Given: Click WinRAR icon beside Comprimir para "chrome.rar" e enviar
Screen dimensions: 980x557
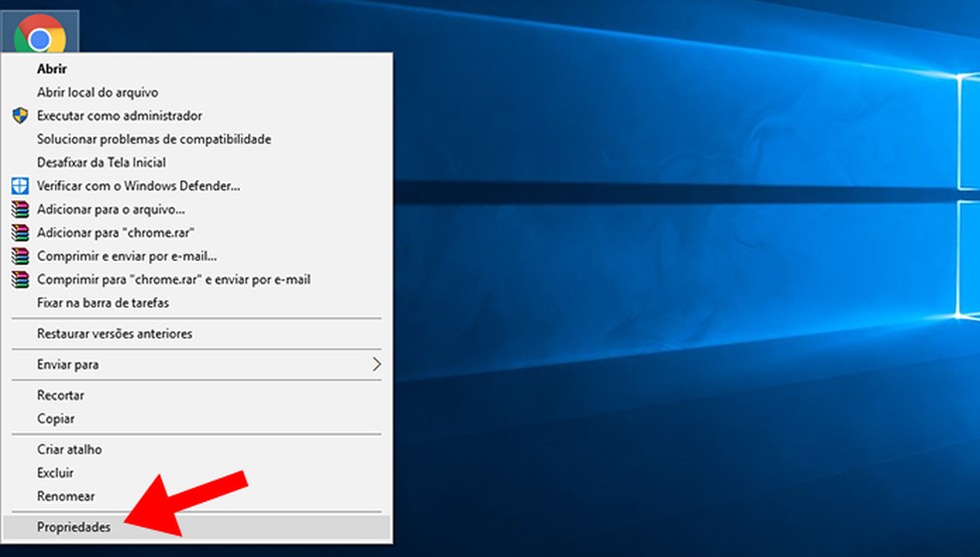Looking at the screenshot, I should click(x=20, y=279).
